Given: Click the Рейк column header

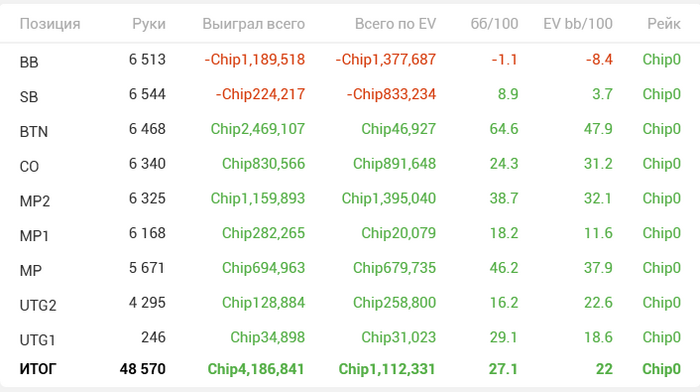Looking at the screenshot, I should tap(664, 24).
